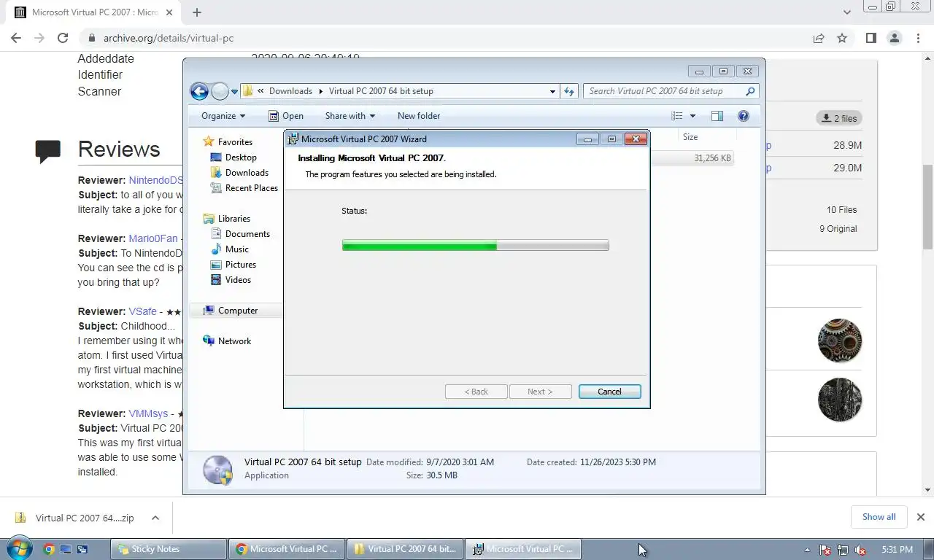The height and width of the screenshot is (560, 934).
Task: Expand the downloaded zip file options chevron
Action: tap(155, 518)
